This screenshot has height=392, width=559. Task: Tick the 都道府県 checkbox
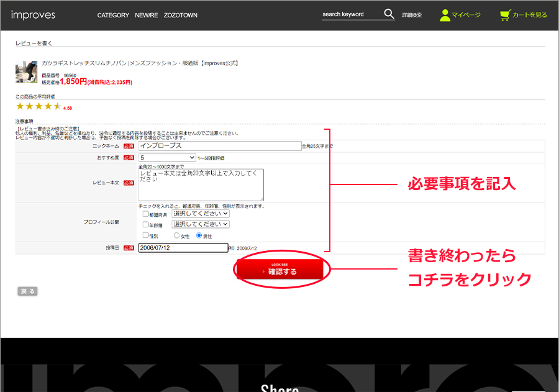click(x=145, y=214)
